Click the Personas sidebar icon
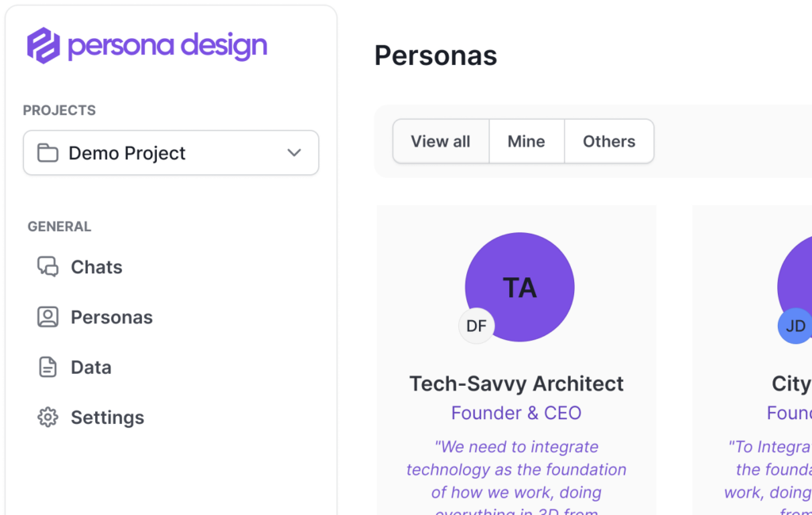Viewport: 812px width, 515px height. [x=48, y=317]
